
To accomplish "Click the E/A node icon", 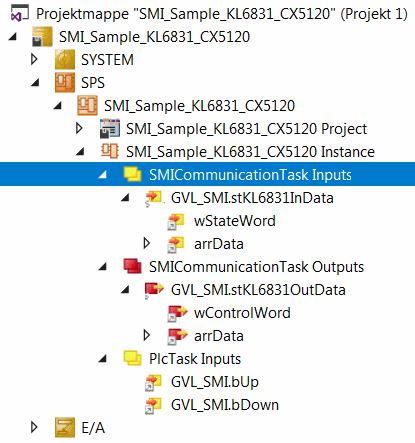I will pos(65,427).
